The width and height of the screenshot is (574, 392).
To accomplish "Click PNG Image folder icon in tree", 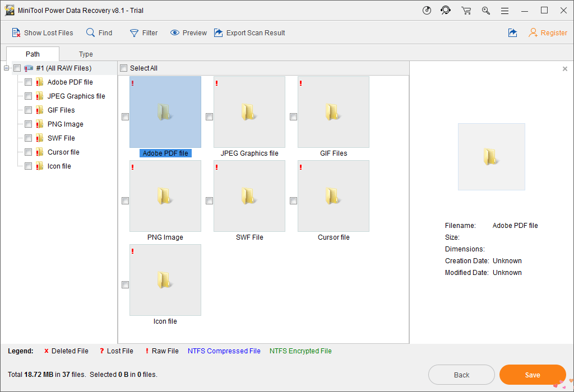I will (x=40, y=124).
